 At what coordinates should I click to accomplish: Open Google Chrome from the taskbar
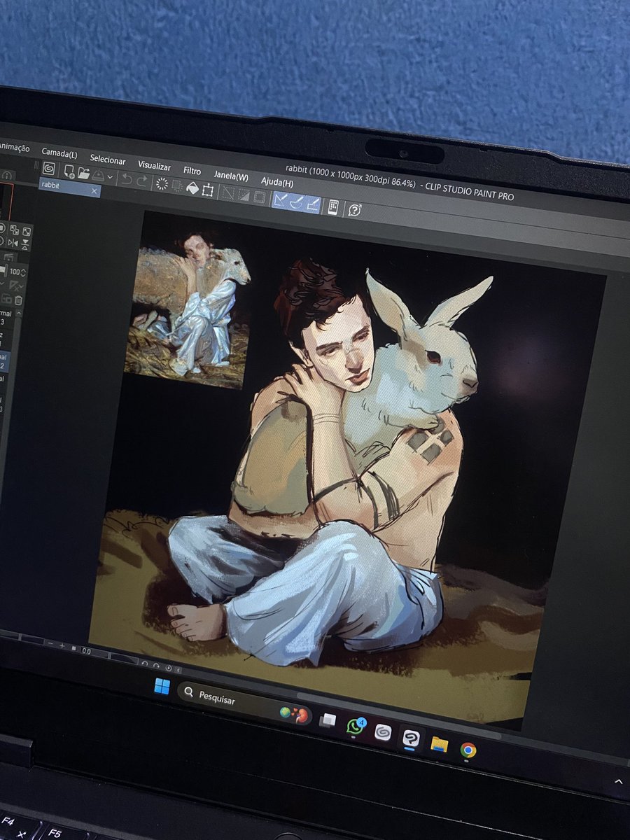click(468, 750)
